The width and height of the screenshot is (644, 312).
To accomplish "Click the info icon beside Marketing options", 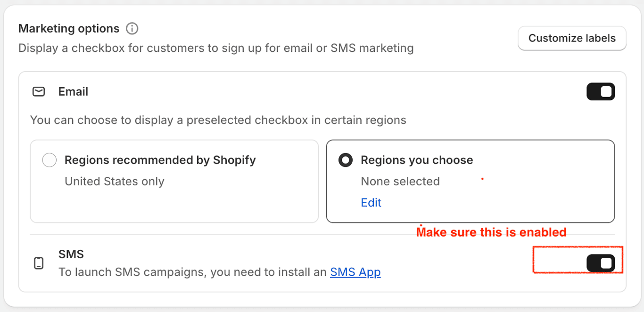I will click(x=132, y=28).
